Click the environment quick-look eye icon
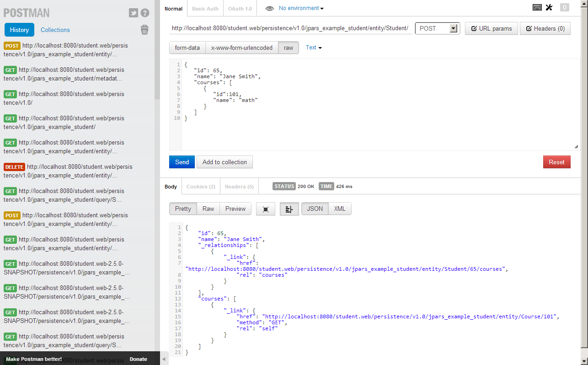 coord(270,8)
